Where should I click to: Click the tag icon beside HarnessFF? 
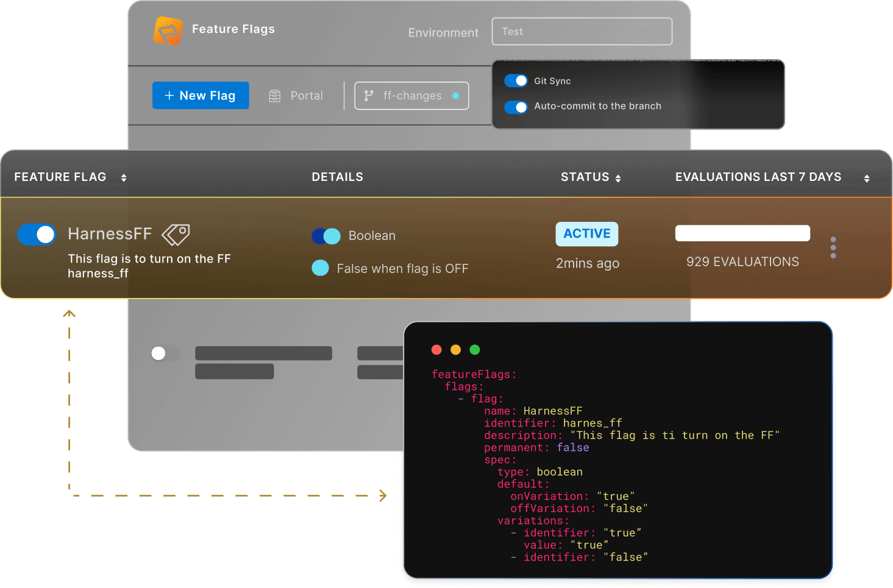[176, 235]
